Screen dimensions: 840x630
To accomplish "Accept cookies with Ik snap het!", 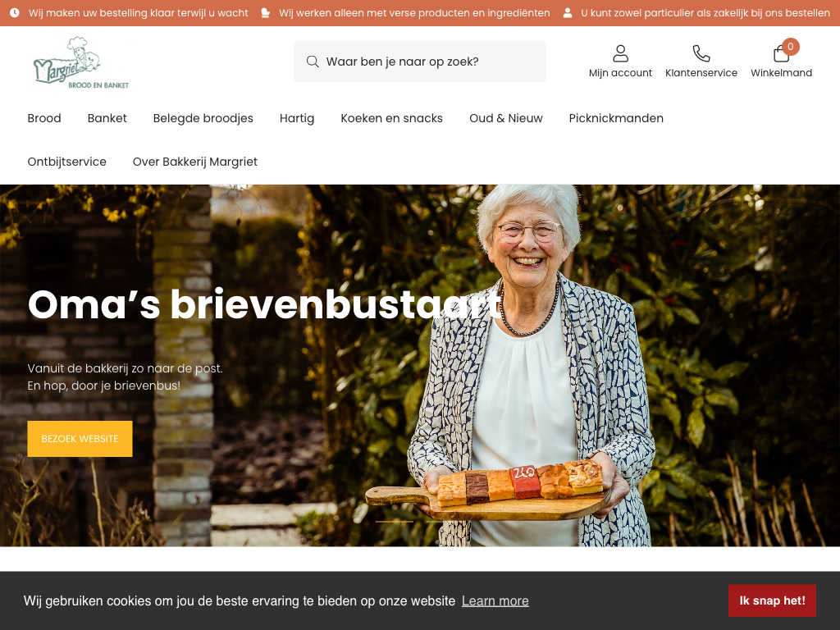I will coord(772,600).
